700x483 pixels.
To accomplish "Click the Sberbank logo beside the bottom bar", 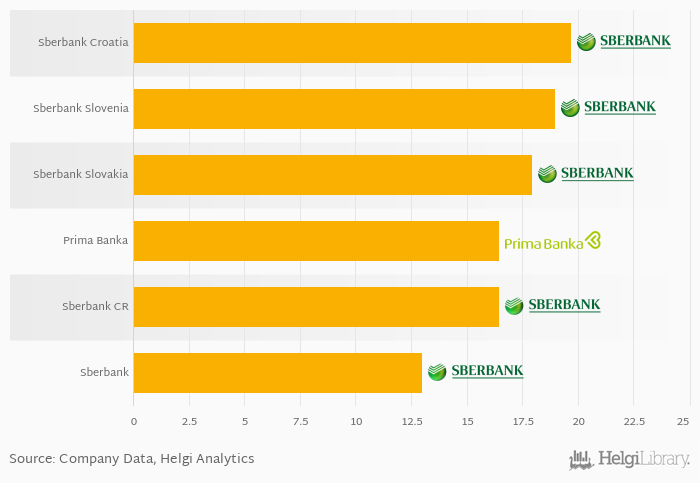I will (x=475, y=371).
